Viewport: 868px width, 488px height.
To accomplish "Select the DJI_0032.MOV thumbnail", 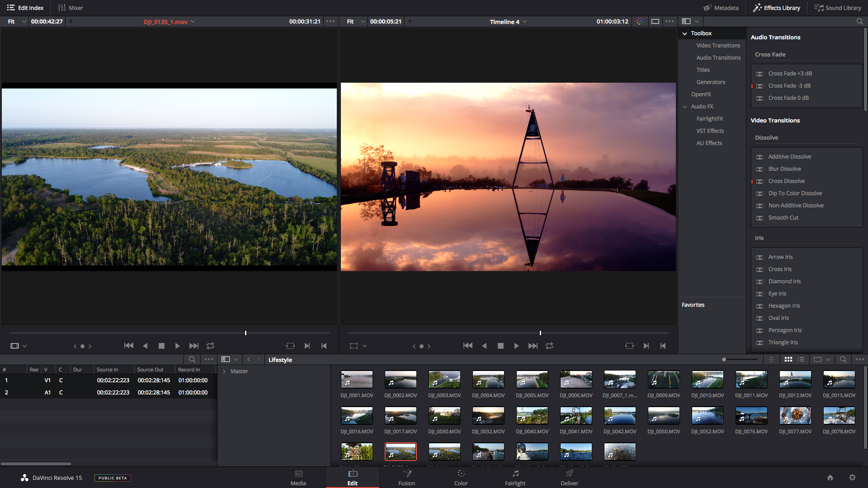I will [x=488, y=416].
